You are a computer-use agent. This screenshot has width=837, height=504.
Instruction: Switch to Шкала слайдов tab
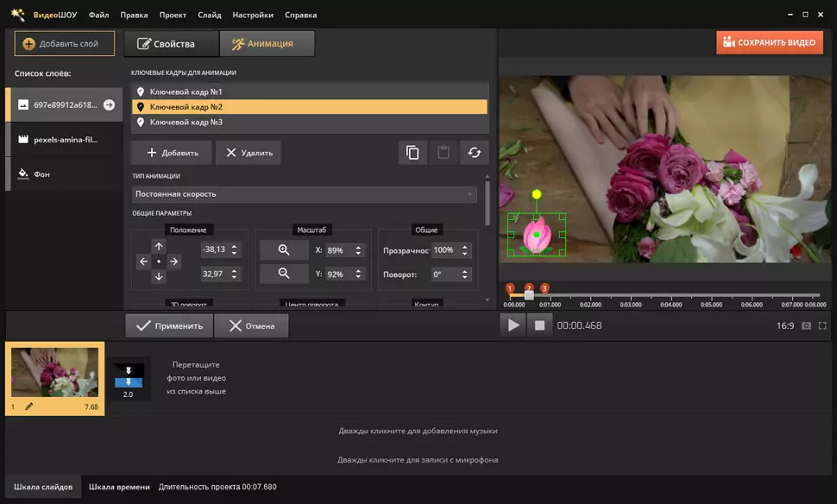click(43, 487)
